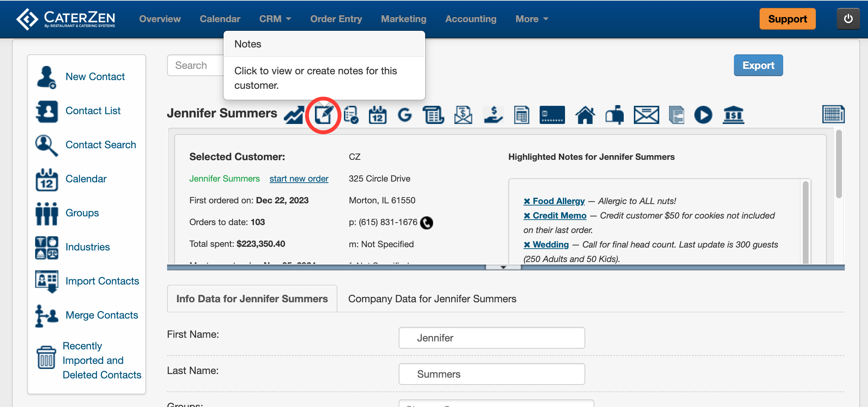This screenshot has height=407, width=868.
Task: Expand customer panel with bottom arrow handle
Action: [x=503, y=267]
